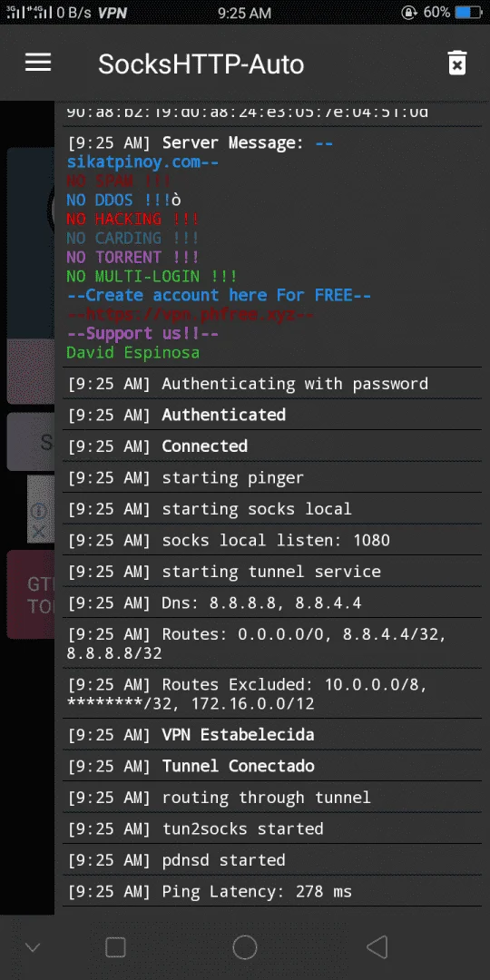Select the 'Authenticated' log entry

[272, 415]
